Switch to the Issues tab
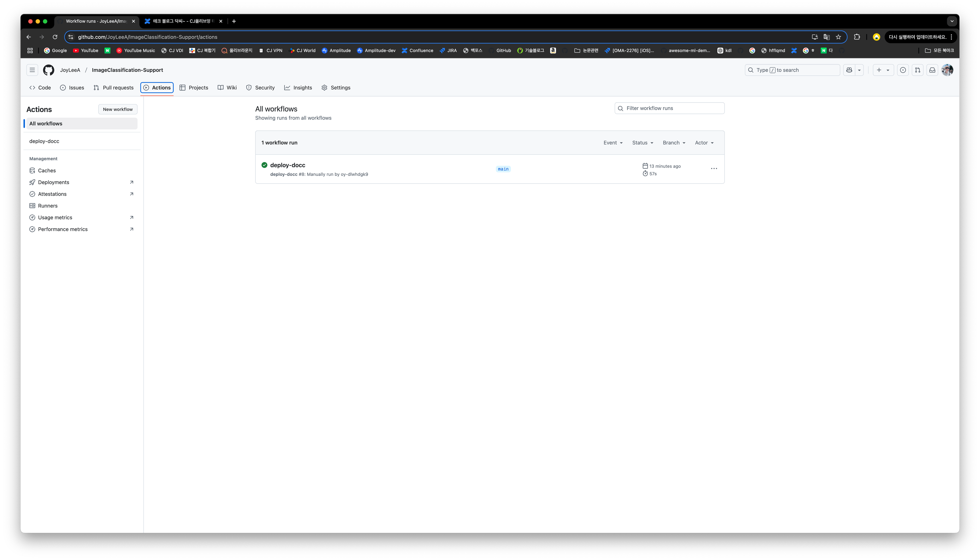 pos(72,88)
